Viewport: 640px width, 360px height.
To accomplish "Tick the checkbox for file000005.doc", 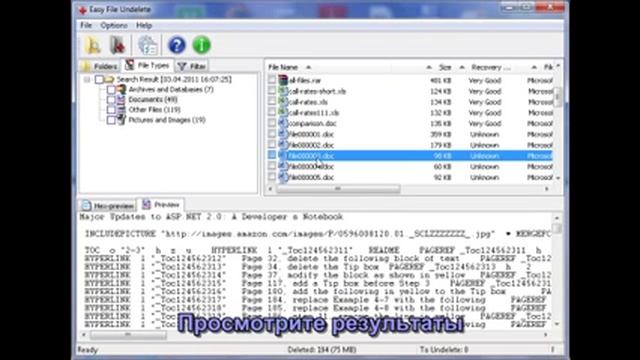I will pos(272,177).
